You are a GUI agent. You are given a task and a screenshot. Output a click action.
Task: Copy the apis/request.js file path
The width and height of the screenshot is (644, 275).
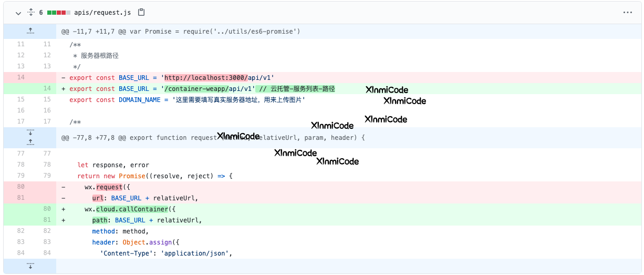tap(141, 12)
